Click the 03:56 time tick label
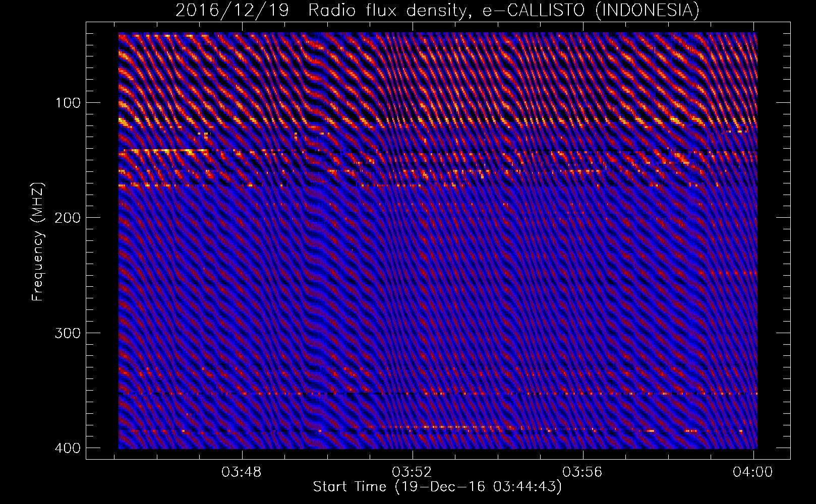Viewport: 816px width, 504px height. coord(583,472)
